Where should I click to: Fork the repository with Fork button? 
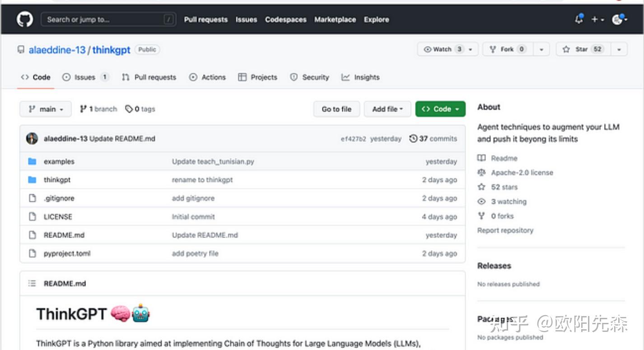[509, 49]
